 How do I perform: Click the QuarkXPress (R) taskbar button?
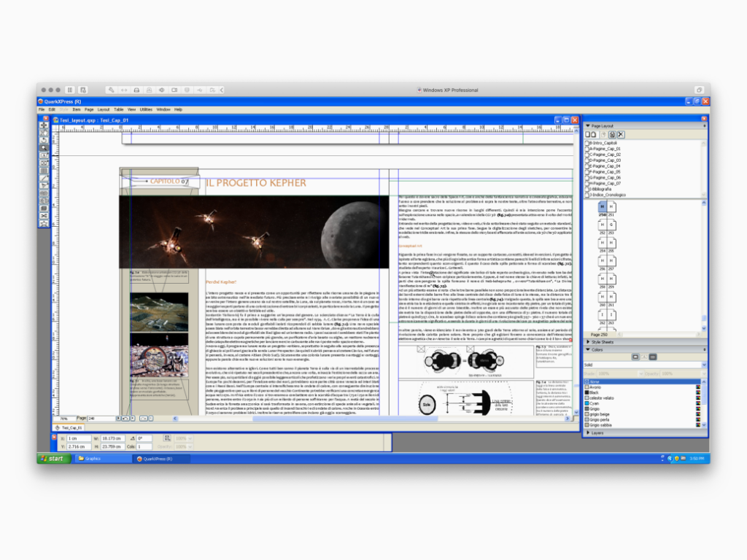click(161, 459)
